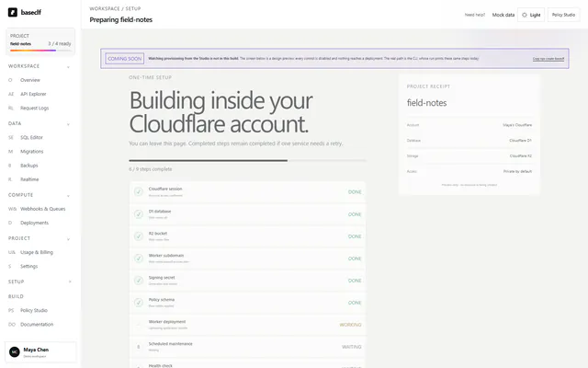Open the SQL Editor
This screenshot has width=588, height=368.
(39, 137)
